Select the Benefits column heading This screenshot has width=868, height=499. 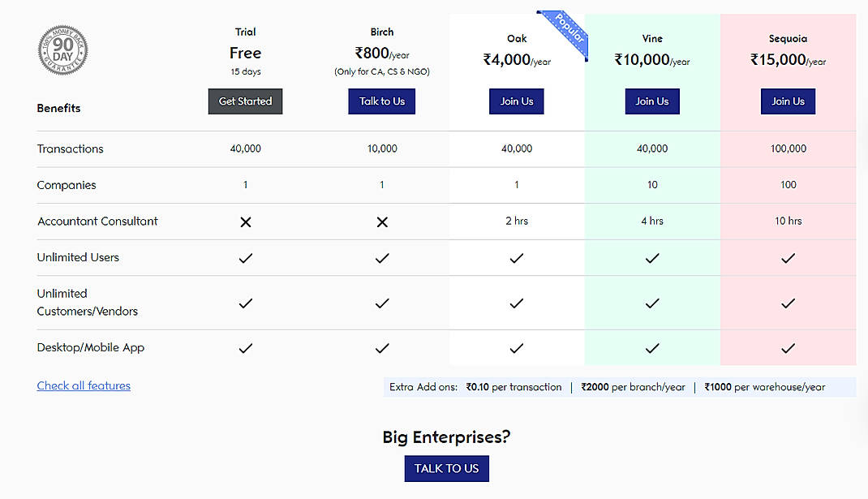[58, 108]
